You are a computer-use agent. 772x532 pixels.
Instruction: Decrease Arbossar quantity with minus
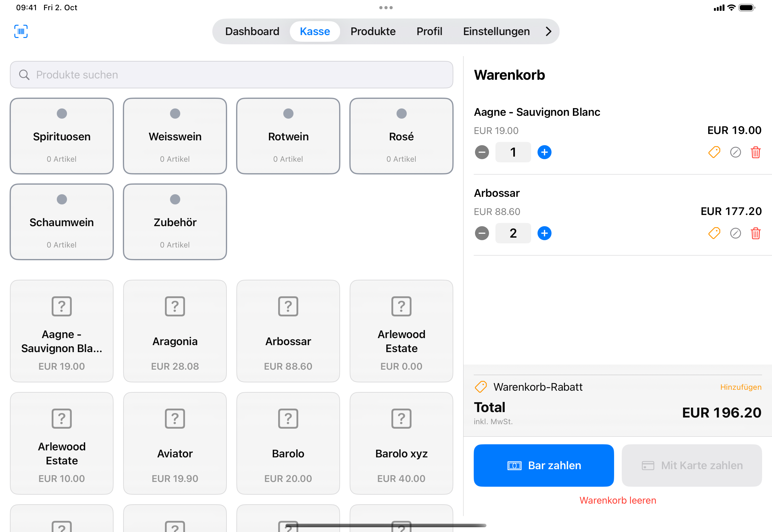(482, 233)
